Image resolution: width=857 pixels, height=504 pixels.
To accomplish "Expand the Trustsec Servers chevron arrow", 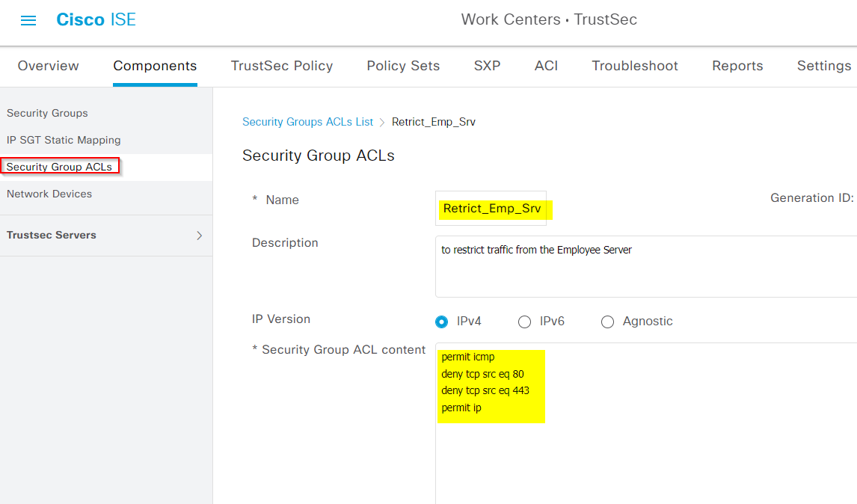I will (x=200, y=236).
